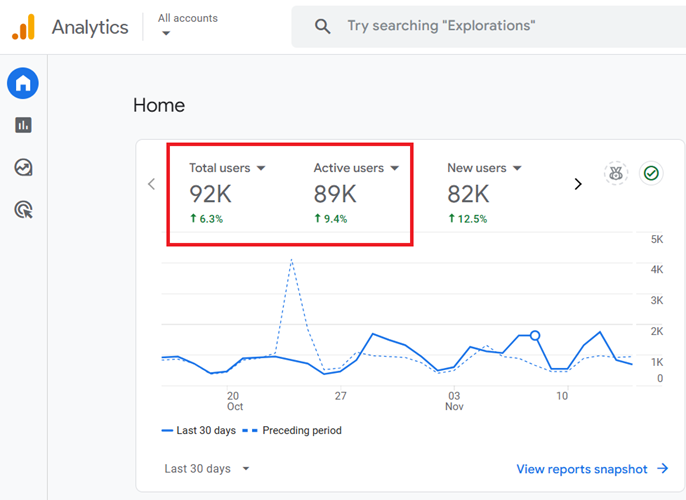
Task: Open the Reports bar chart icon
Action: coord(23,125)
